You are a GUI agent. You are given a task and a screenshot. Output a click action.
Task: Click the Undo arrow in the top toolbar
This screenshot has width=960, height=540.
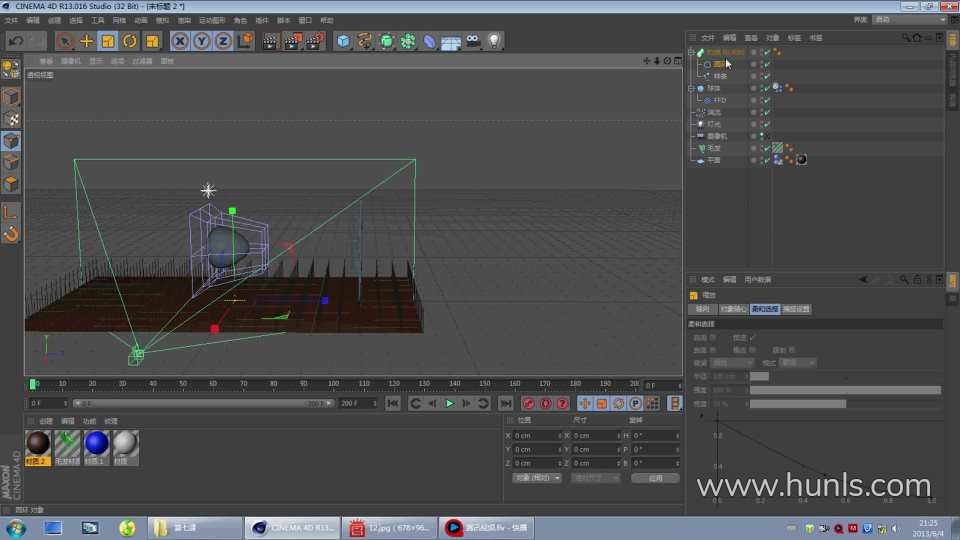(x=15, y=41)
